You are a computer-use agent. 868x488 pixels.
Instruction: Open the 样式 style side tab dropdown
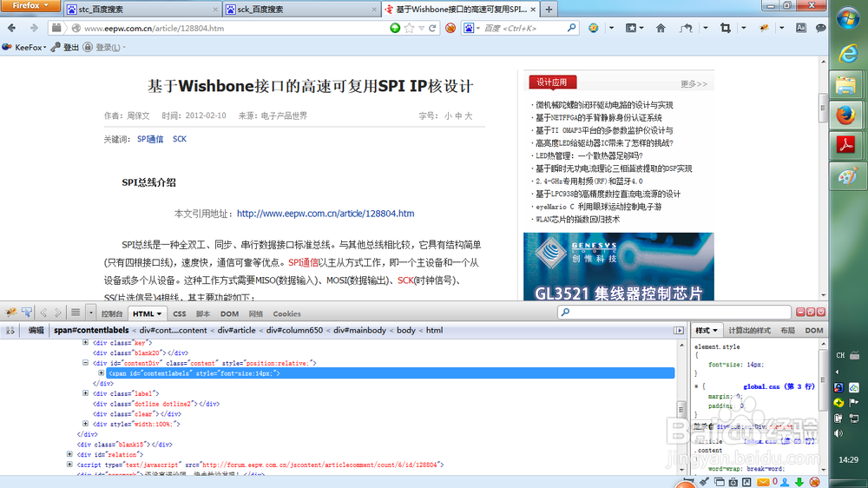tap(707, 330)
